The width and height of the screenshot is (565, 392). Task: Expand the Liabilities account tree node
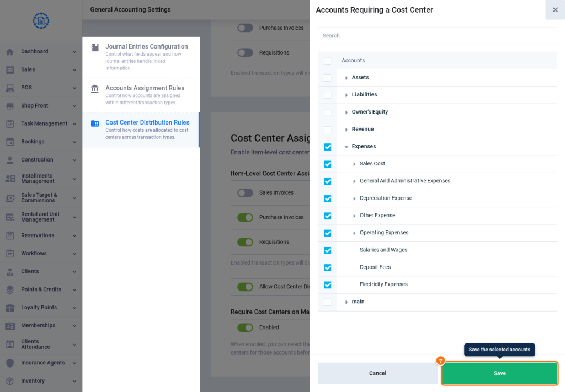(x=347, y=95)
